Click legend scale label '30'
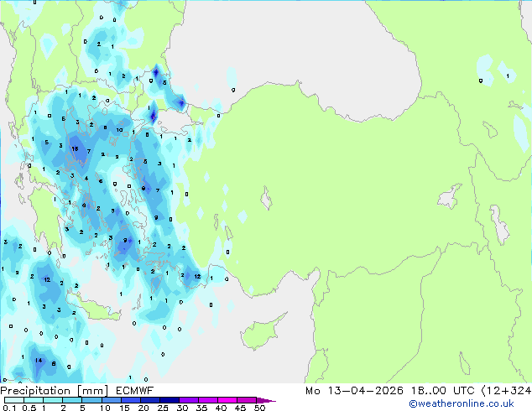The image size is (532, 411). [x=182, y=408]
